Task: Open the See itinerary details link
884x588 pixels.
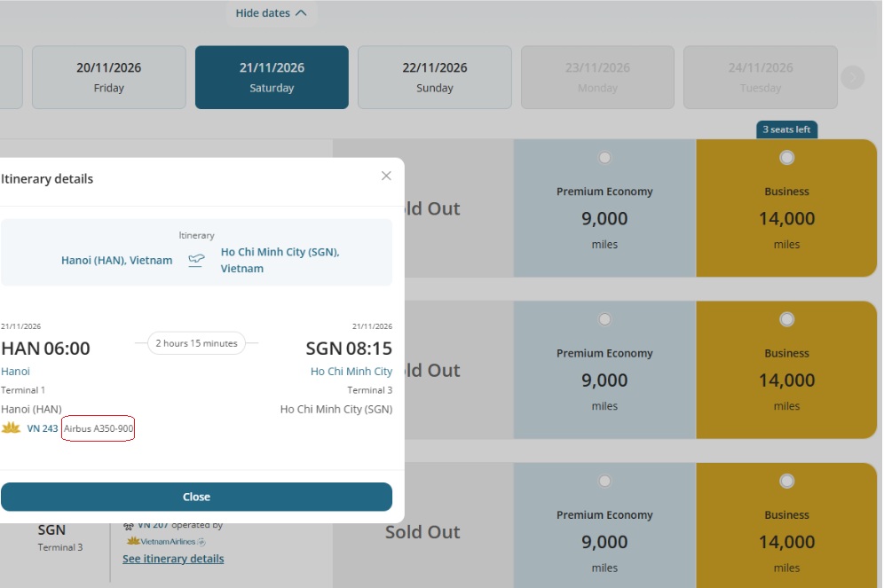Action: [173, 559]
